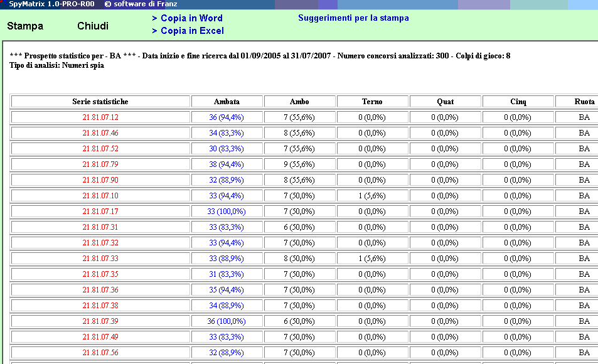Click Cinq value 0 (0,0%) for 21.81.07.56
The height and width of the screenshot is (364, 598).
pyautogui.click(x=518, y=352)
